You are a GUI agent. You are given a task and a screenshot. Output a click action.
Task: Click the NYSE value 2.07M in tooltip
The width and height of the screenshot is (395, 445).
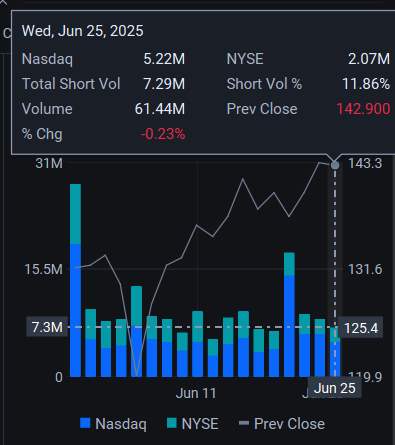tap(369, 59)
